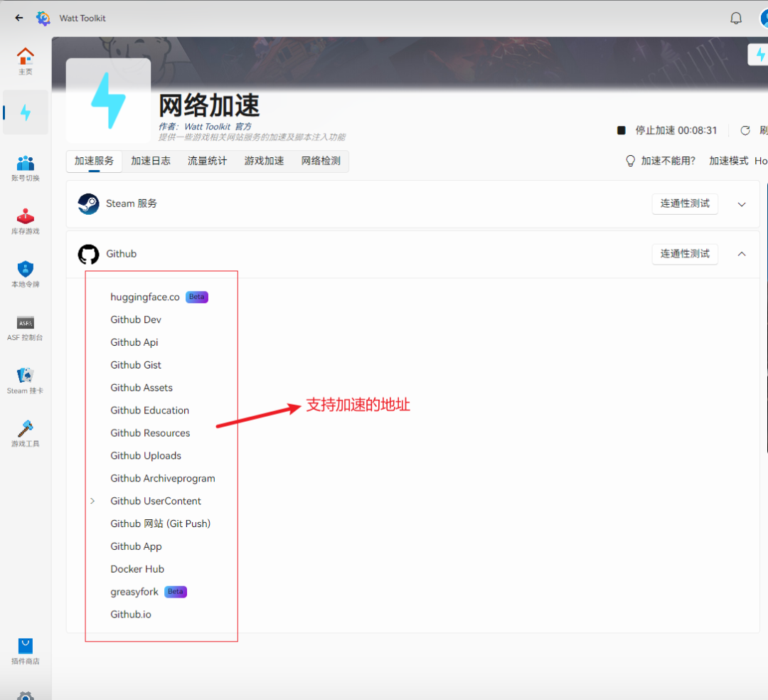768x700 pixels.
Task: Select greasyfork entry
Action: coord(134,592)
